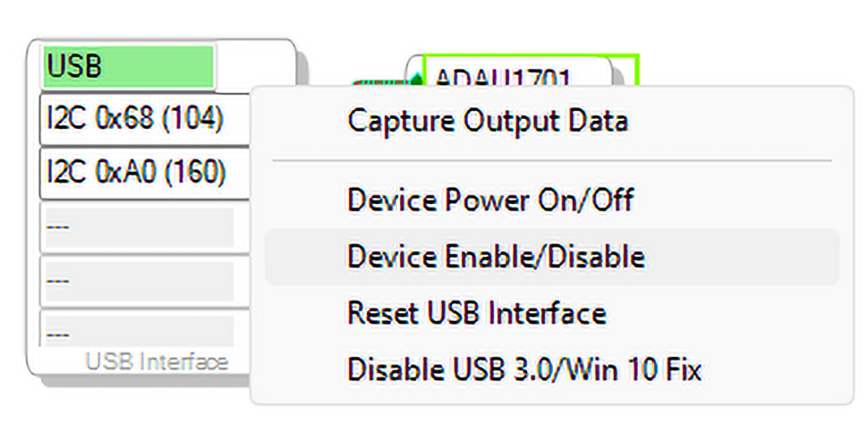Toggle Device Power On/Off
868x424 pixels.
pos(490,199)
